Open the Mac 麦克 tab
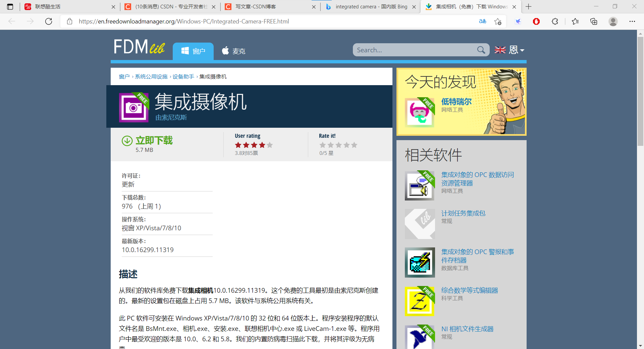Screen dimensions: 644x349 point(233,51)
